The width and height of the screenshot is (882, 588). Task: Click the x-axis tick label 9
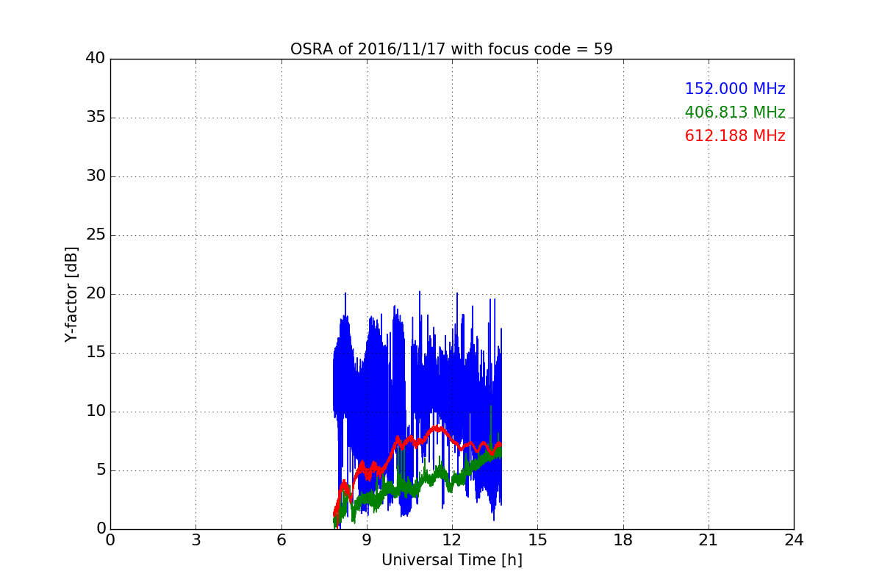pyautogui.click(x=367, y=540)
